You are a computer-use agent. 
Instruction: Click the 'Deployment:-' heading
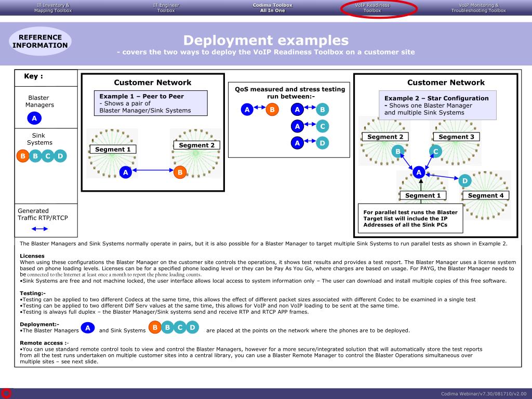[x=39, y=324]
